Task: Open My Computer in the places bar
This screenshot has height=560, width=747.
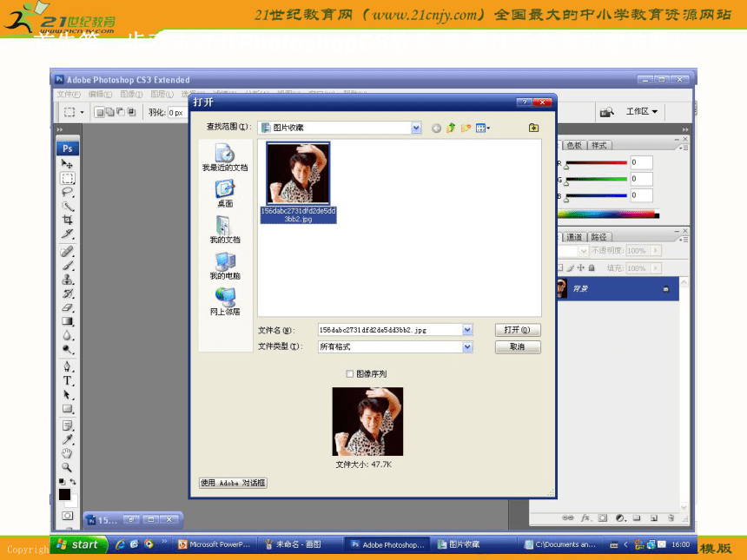Action: 225,266
